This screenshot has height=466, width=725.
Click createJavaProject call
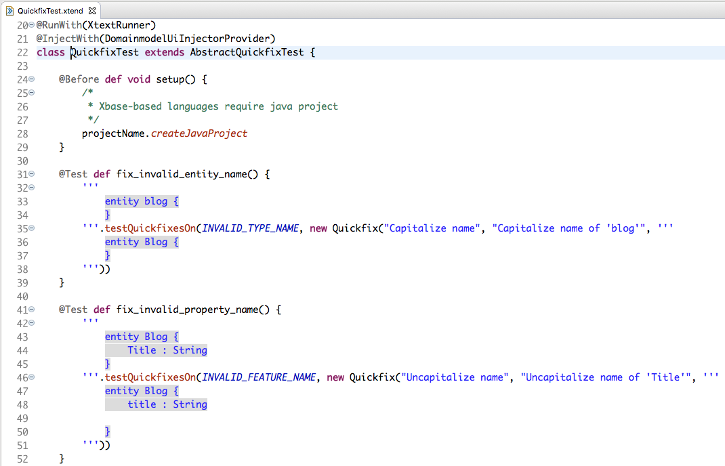pos(199,134)
